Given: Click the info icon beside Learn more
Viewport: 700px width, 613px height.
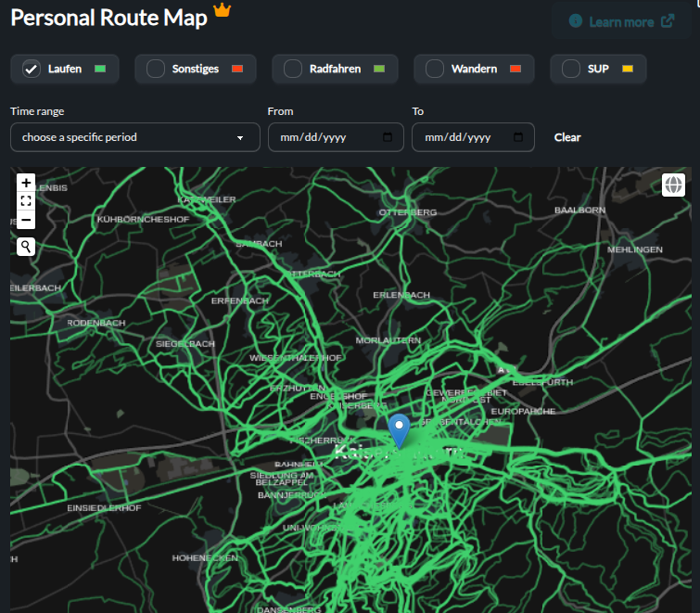Looking at the screenshot, I should pyautogui.click(x=576, y=20).
